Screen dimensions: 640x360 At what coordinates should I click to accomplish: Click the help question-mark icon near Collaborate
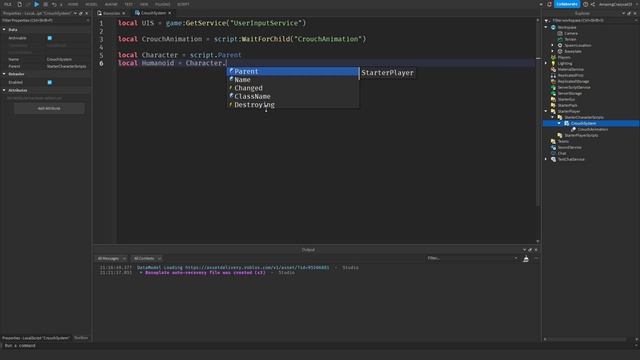click(586, 4)
